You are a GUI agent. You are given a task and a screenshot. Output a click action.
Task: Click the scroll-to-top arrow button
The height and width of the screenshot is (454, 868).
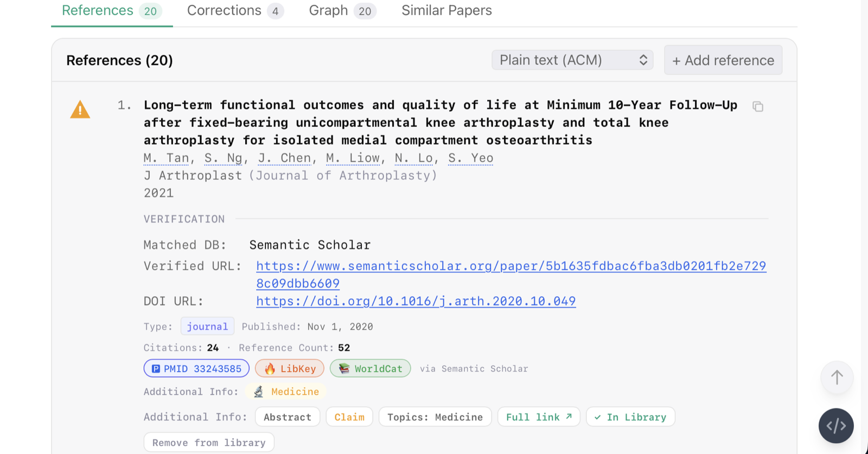click(x=837, y=377)
